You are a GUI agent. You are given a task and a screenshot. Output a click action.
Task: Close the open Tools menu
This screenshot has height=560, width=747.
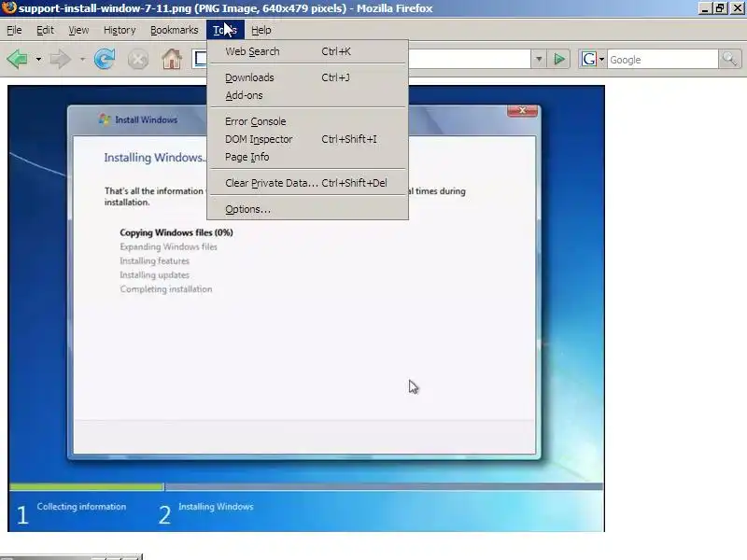click(225, 30)
